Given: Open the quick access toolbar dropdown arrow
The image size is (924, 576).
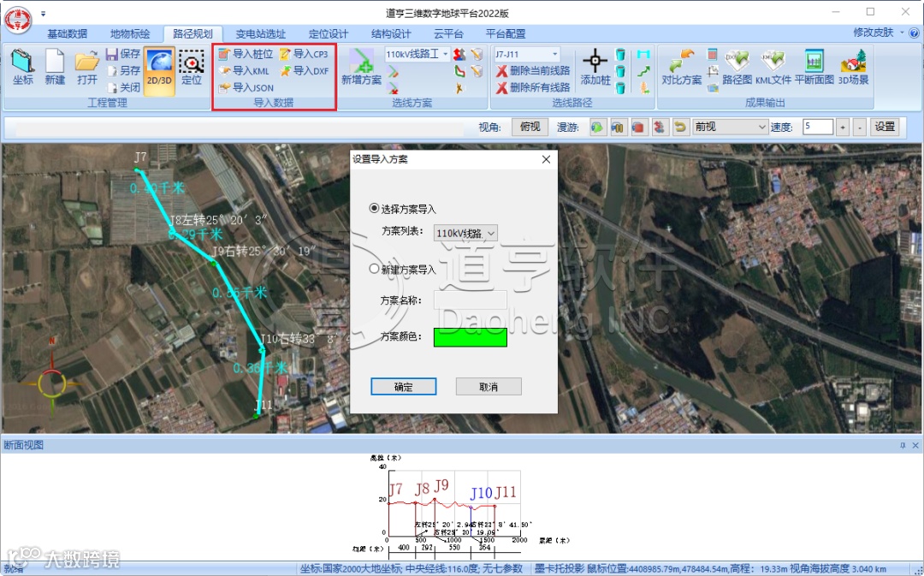Looking at the screenshot, I should point(43,14).
